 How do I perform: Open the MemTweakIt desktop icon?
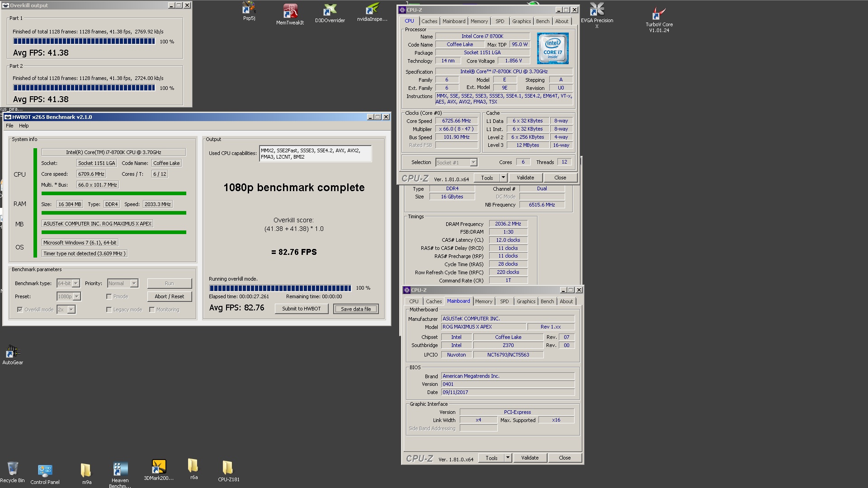290,14
